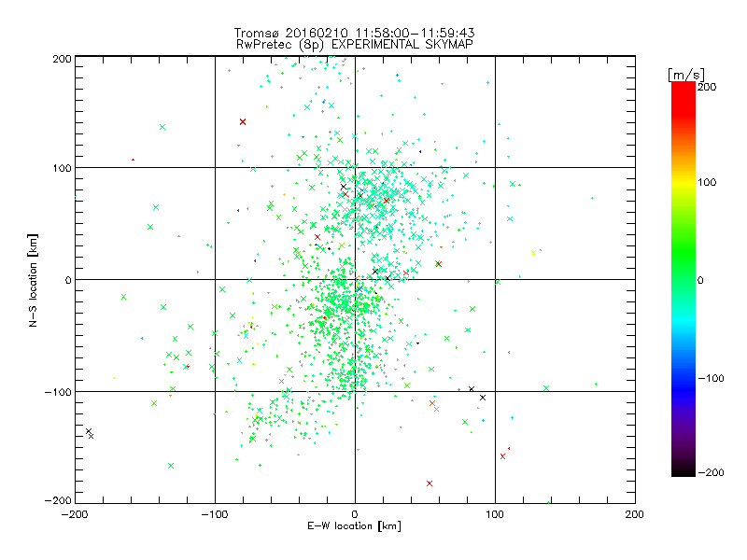Click the x-axis tick label "200"
The image size is (747, 560).
635,514
